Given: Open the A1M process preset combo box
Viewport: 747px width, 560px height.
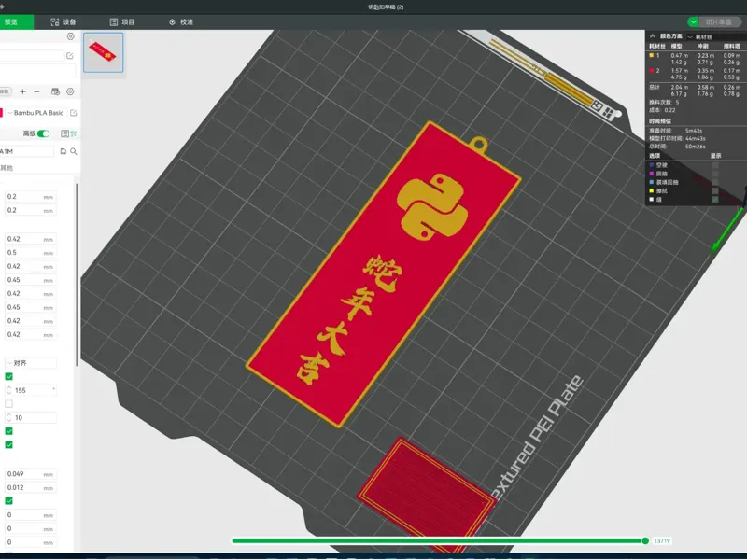Looking at the screenshot, I should pyautogui.click(x=27, y=151).
